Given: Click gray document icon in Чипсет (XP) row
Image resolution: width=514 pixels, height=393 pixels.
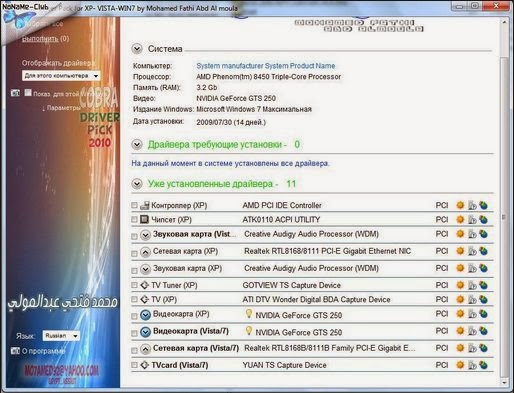Looking at the screenshot, I should pos(472,220).
